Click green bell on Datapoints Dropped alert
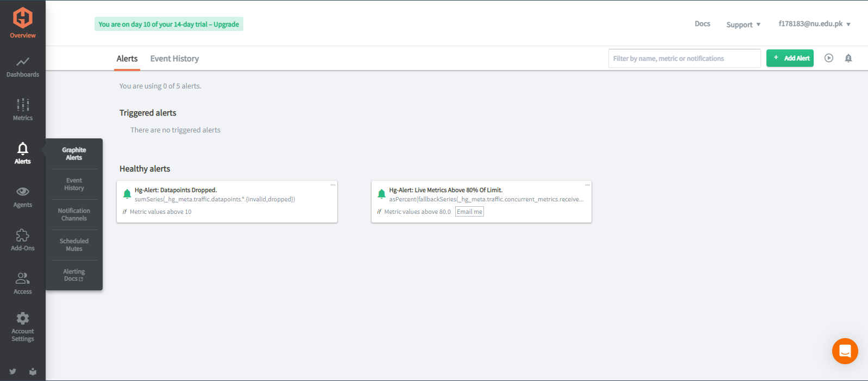This screenshot has width=868, height=381. (x=127, y=194)
